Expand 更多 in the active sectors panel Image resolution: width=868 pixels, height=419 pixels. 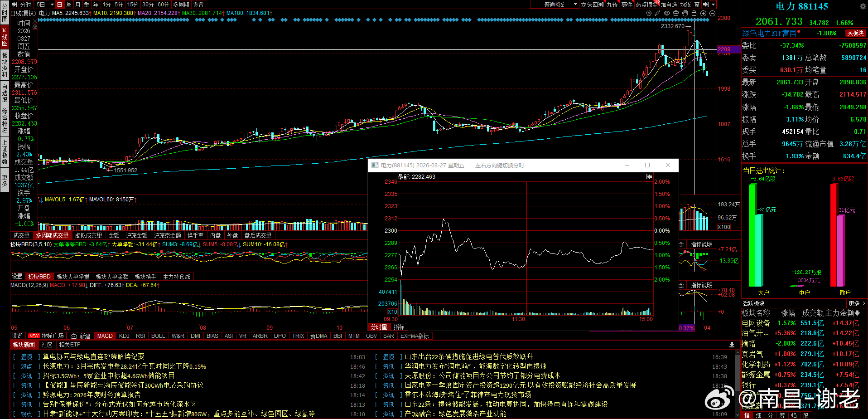pos(857,303)
